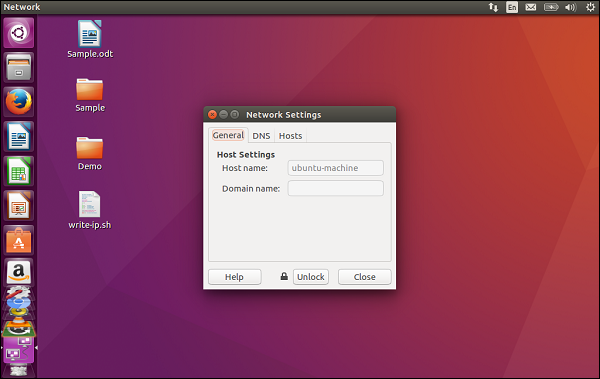Screen dimensions: 600x379
Task: Open the Files manager in launcher
Action: [x=19, y=67]
